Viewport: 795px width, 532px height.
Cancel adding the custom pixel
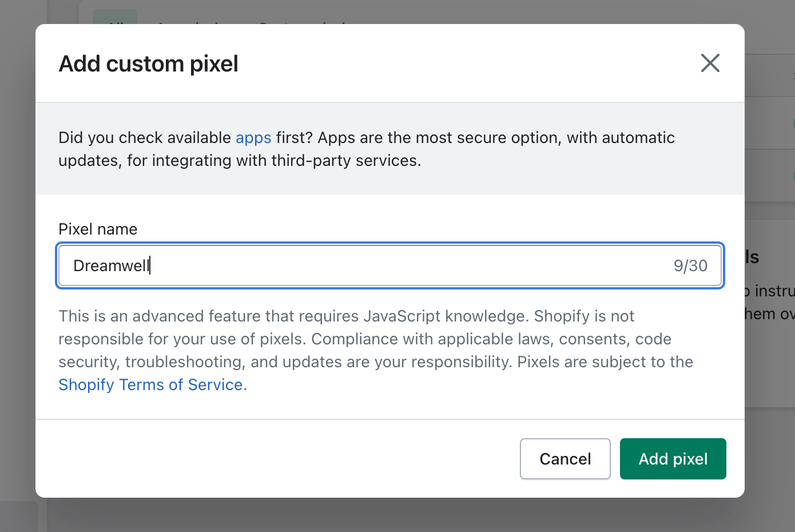tap(565, 458)
